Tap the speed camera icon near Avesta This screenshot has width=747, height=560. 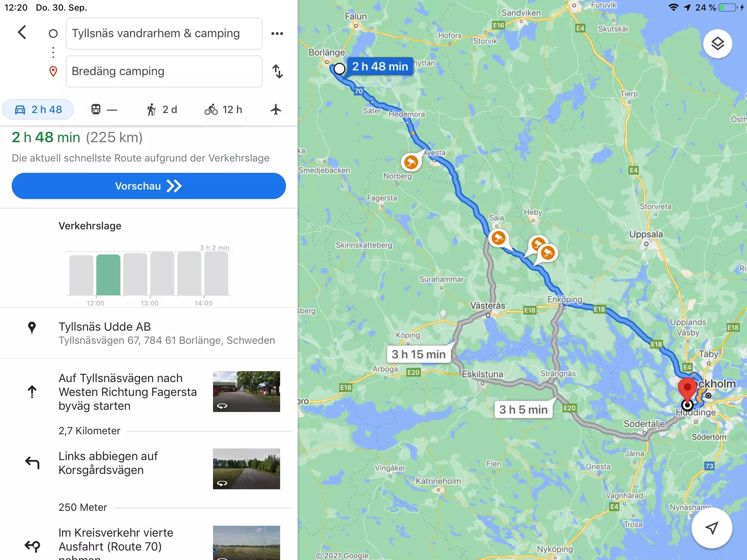coord(411,162)
